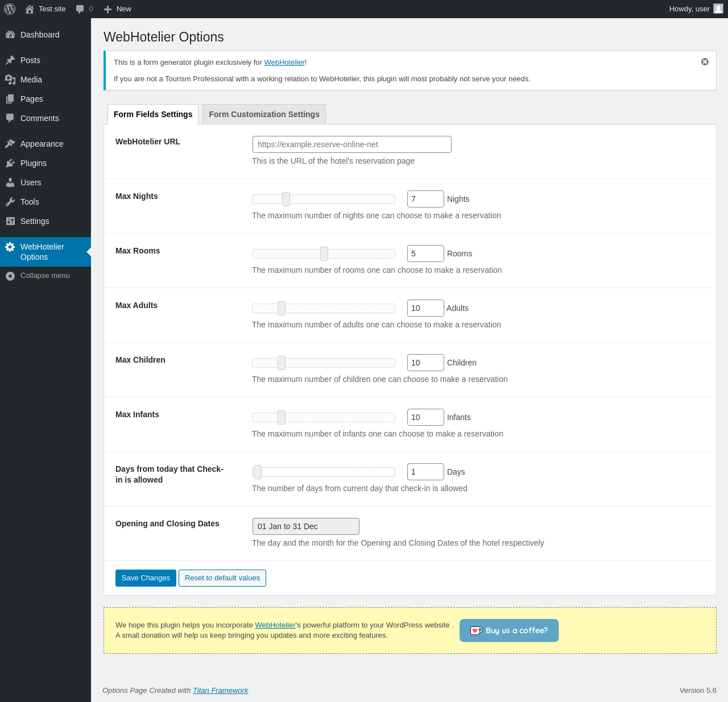
Task: Open the Comments sidebar menu item
Action: pyautogui.click(x=45, y=118)
